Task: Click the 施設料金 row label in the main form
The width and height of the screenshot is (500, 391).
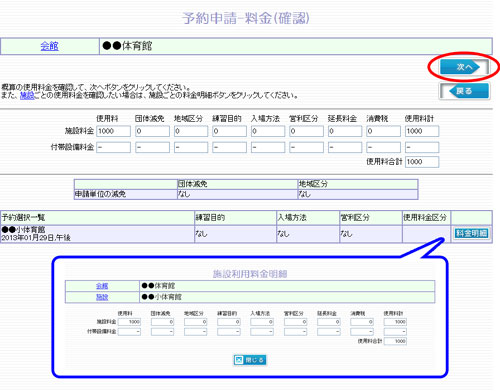Action: pos(79,131)
